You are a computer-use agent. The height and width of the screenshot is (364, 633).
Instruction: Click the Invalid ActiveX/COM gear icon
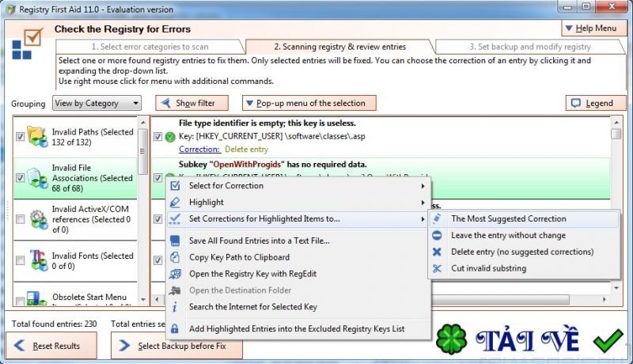[39, 219]
